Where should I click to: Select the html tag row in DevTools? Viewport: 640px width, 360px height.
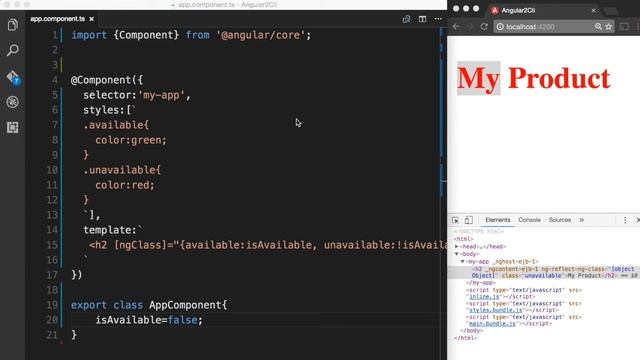tap(464, 239)
